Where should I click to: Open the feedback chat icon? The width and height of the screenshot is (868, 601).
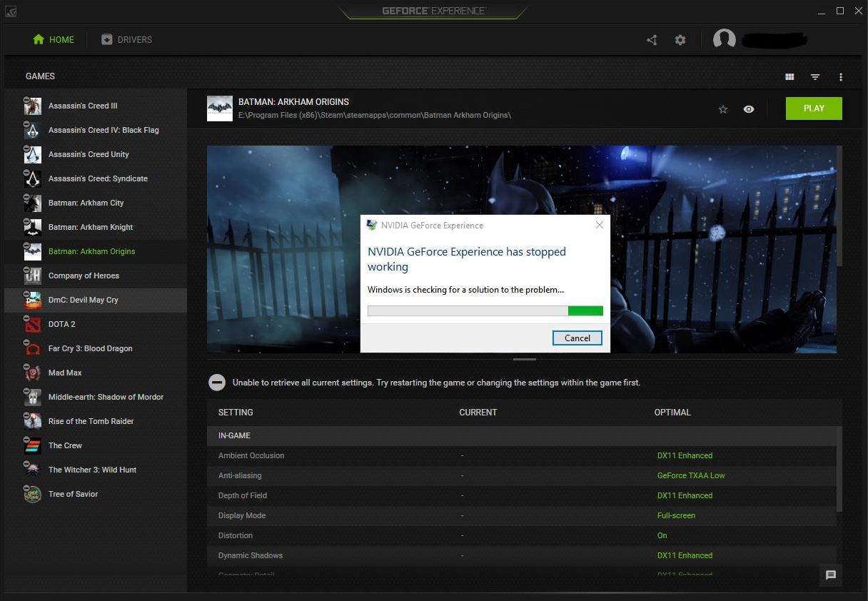click(831, 575)
